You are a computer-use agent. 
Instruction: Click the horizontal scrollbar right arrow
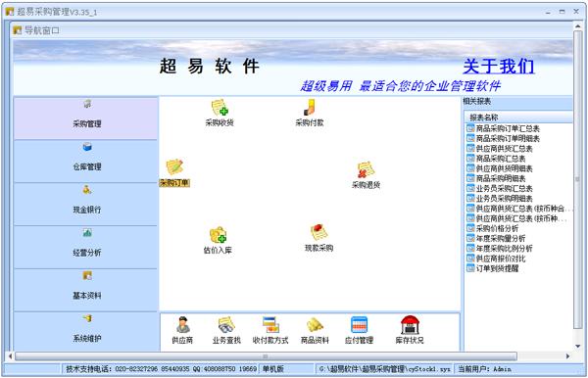567,355
